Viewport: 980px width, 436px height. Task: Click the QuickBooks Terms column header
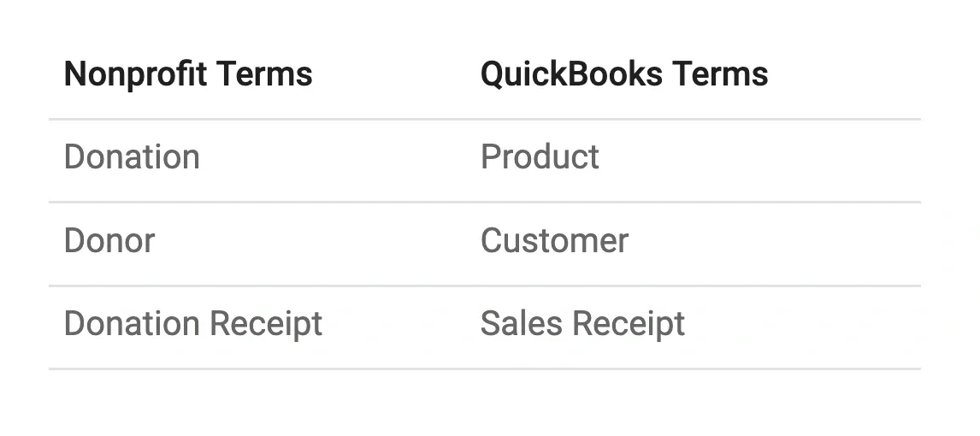tap(624, 74)
